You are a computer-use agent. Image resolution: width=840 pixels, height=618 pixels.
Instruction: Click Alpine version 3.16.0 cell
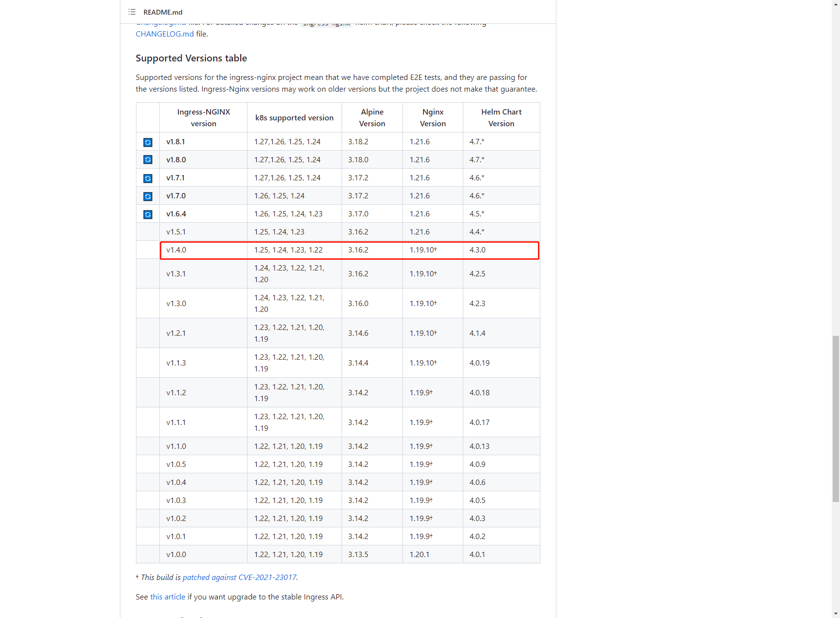tap(372, 304)
